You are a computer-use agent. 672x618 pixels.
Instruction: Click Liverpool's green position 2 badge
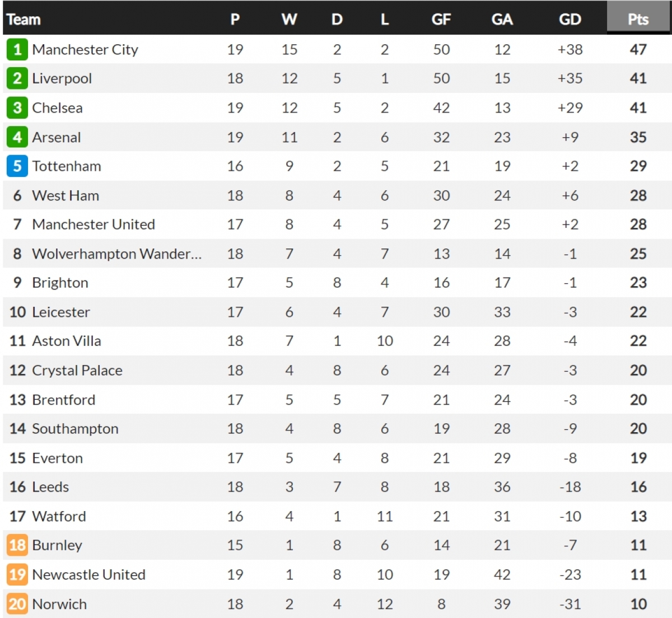pos(17,78)
